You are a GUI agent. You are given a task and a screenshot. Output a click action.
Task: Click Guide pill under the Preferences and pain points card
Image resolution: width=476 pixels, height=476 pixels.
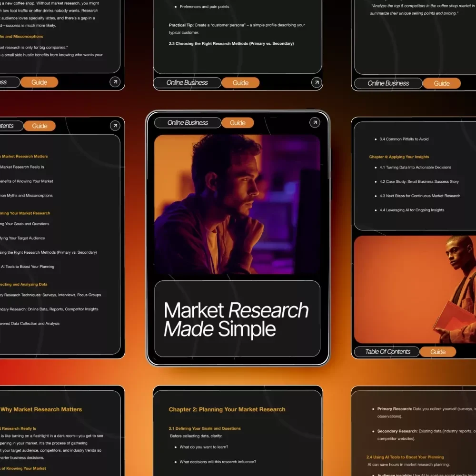240,82
